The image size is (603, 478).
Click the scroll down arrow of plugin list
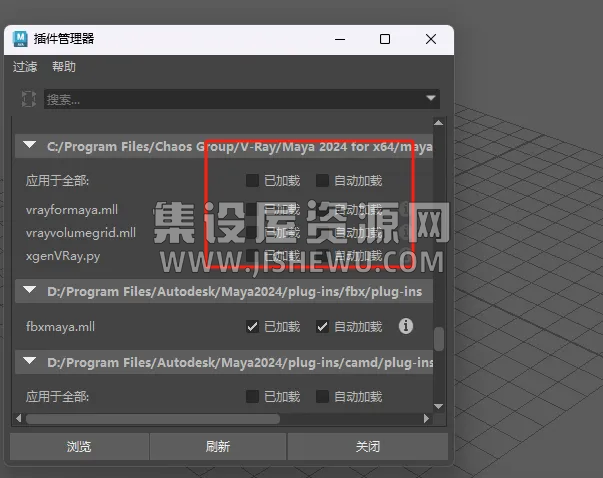[438, 406]
